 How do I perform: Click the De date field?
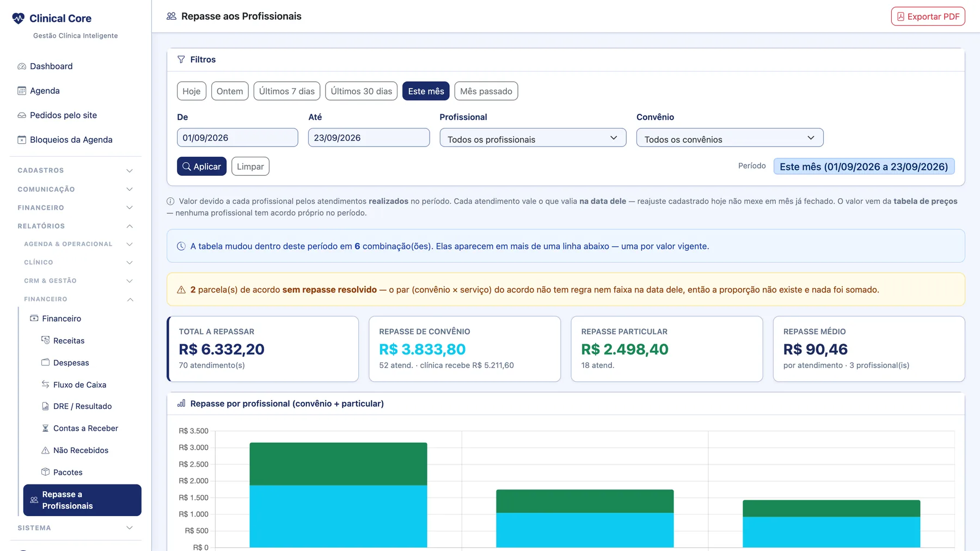237,138
